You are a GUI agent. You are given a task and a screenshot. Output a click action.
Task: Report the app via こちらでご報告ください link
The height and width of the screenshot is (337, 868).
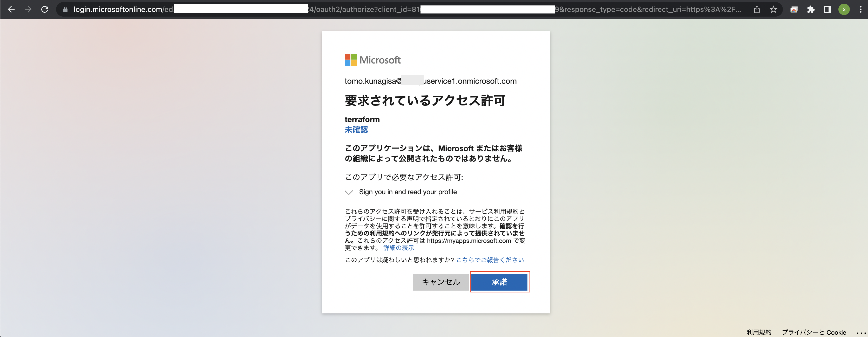click(x=489, y=259)
